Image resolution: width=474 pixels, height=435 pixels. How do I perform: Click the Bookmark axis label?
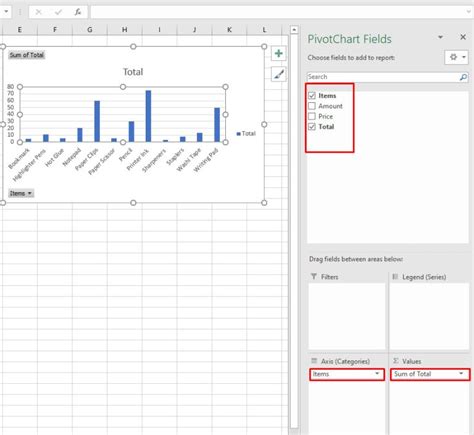tap(19, 158)
